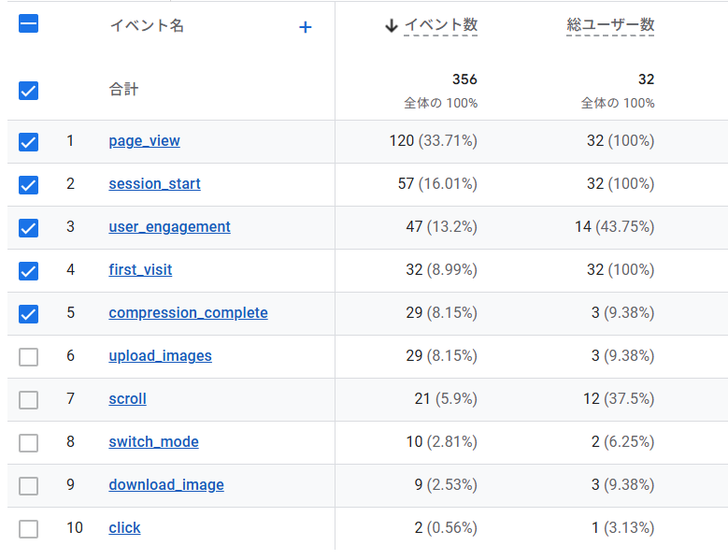Uncheck the user_engagement checkbox
The width and height of the screenshot is (728, 560).
click(28, 228)
